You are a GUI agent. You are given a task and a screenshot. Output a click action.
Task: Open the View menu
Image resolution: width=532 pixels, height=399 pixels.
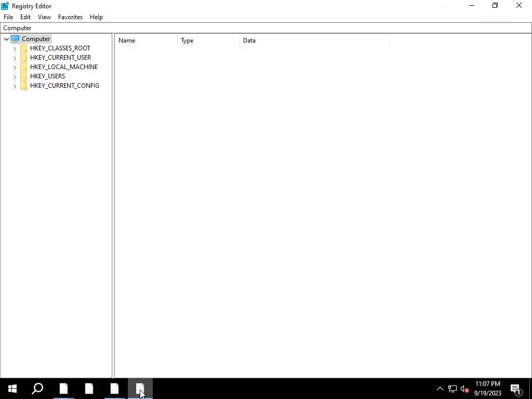pyautogui.click(x=44, y=17)
